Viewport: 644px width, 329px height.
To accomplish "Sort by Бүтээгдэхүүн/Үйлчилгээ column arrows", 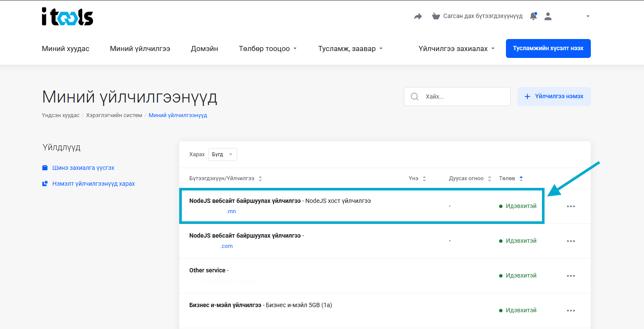I will tap(260, 178).
